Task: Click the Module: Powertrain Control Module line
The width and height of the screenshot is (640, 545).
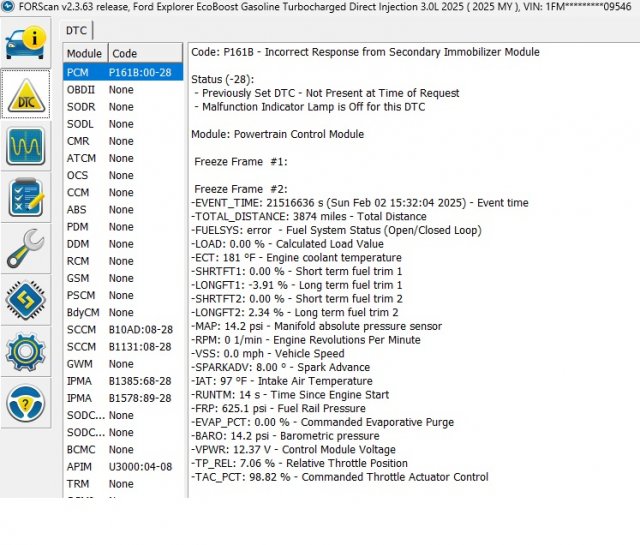Action: click(278, 134)
